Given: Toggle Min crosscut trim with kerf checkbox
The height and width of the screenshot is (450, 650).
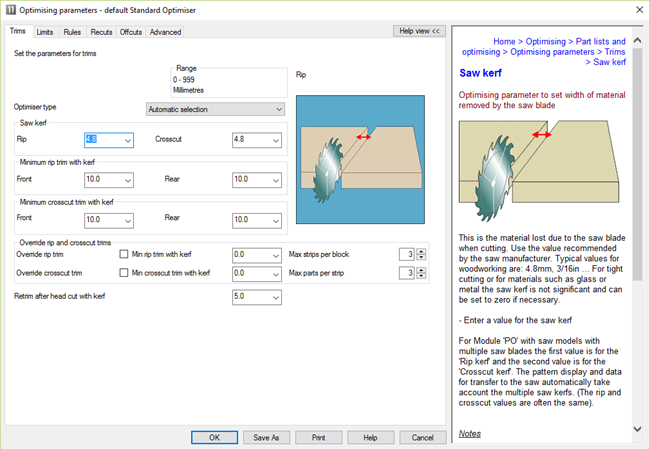Looking at the screenshot, I should pos(125,272).
